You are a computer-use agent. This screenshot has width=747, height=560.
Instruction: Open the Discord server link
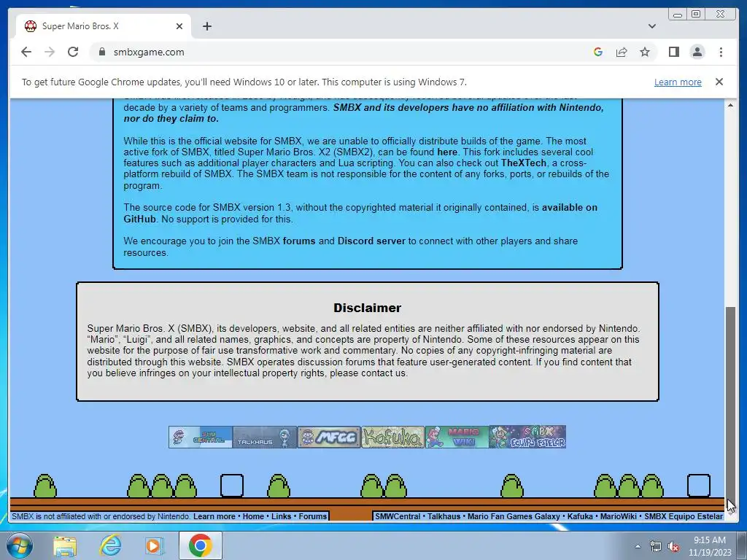[x=371, y=241]
